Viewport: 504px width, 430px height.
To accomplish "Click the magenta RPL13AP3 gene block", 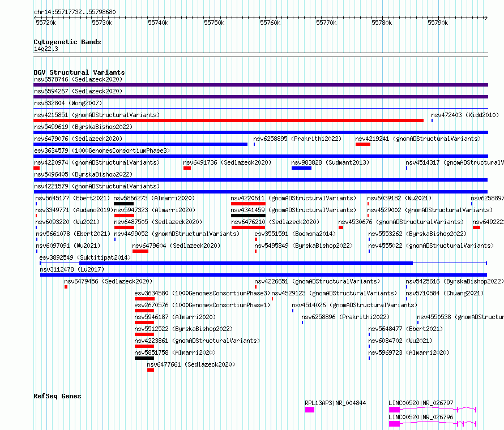I will tap(310, 410).
